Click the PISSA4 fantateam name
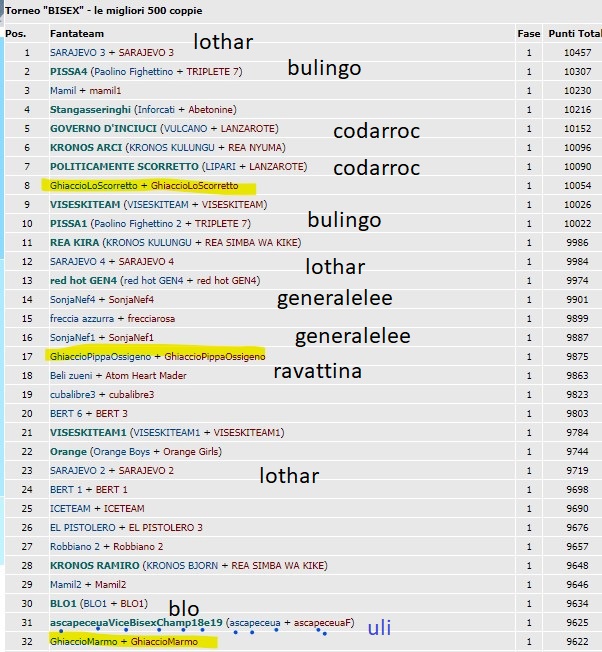602x652 pixels. [69, 72]
